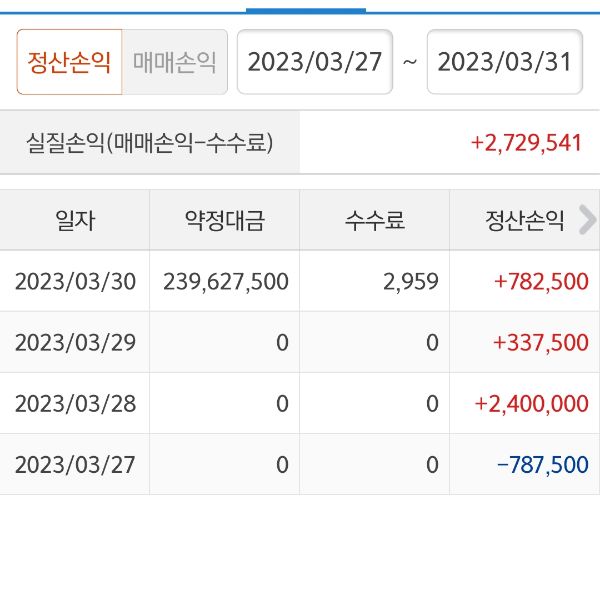This screenshot has width=600, height=600.
Task: Click the 실질손익(매매손익-수수료) label
Action: click(149, 143)
